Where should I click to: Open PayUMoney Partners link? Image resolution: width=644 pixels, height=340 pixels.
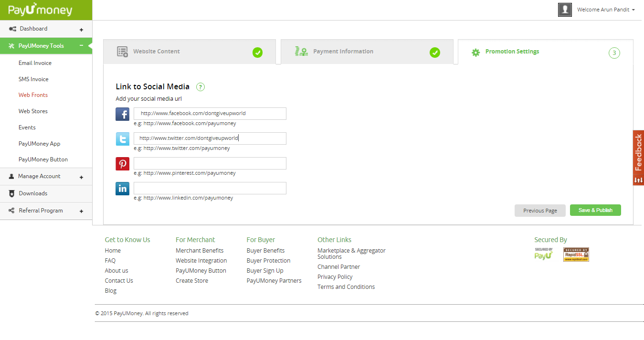274,281
